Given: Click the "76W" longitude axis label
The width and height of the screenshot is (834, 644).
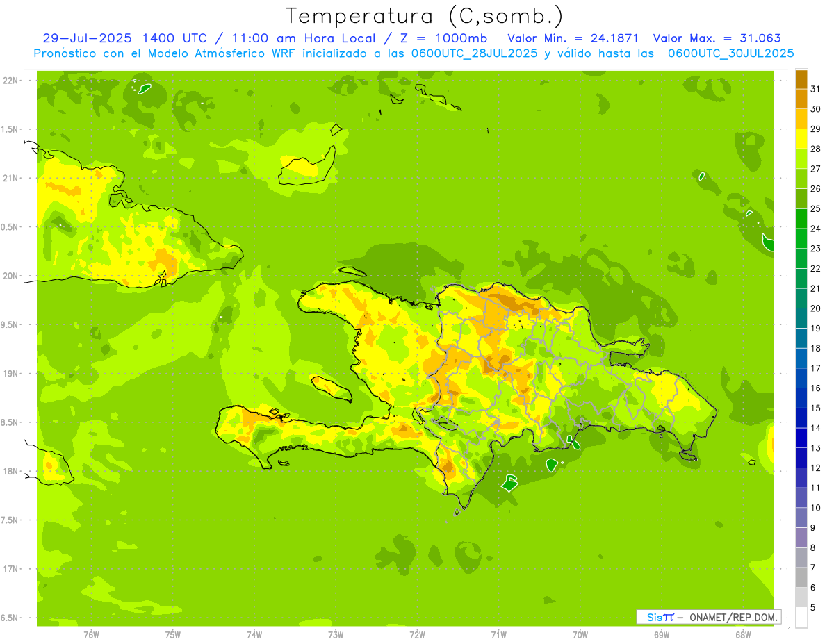Looking at the screenshot, I should 91,635.
